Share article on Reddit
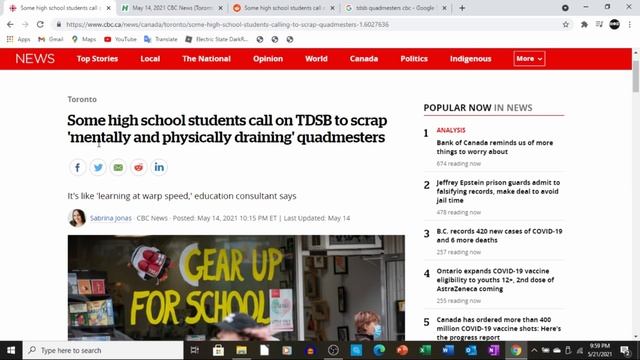This screenshot has width=640, height=360. (139, 167)
